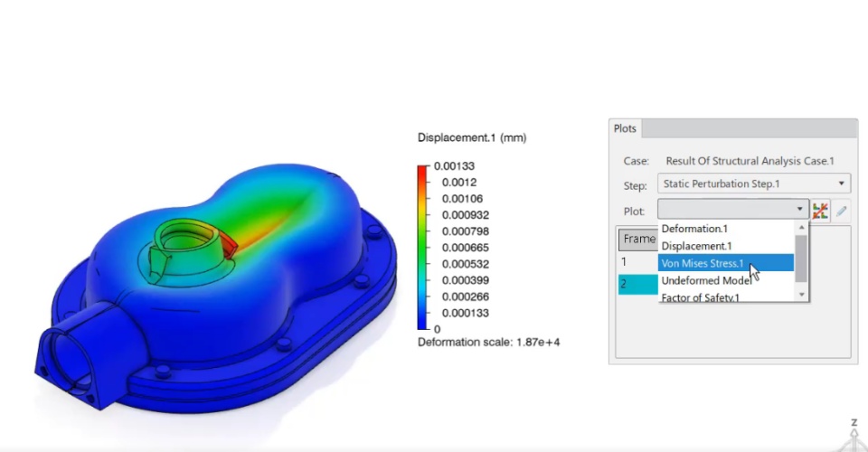Select highlighted frame row 2

(x=638, y=285)
